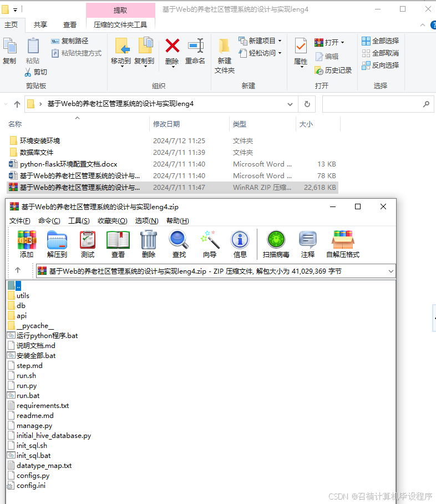Click the Extract To (解压到) icon
Image resolution: width=436 pixels, height=504 pixels.
coord(57,244)
